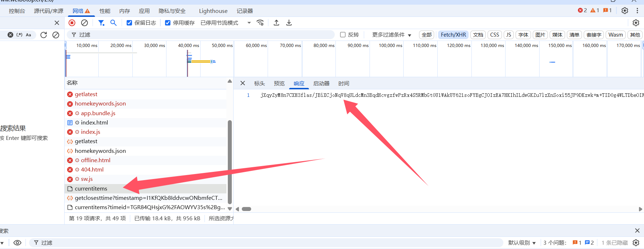Switch to Application panel tab

(x=144, y=11)
